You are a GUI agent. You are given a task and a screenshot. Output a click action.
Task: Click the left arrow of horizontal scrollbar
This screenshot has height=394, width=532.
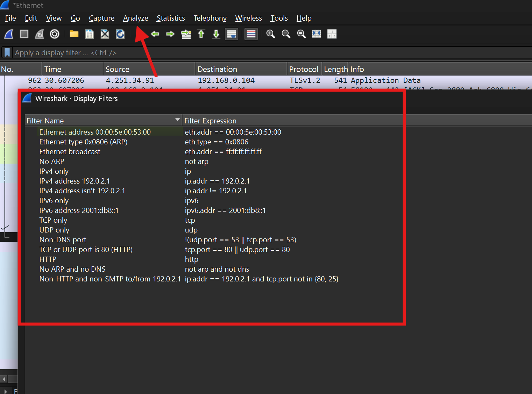coord(4,379)
